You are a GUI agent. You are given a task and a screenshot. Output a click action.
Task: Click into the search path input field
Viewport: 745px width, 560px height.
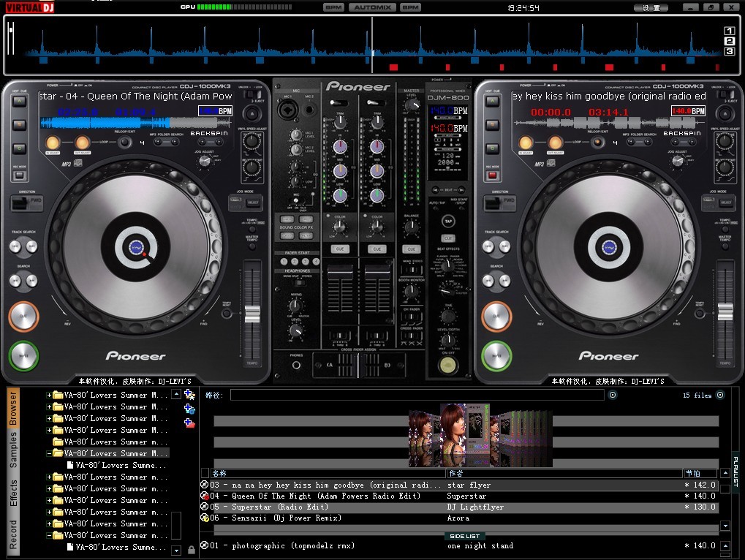(x=417, y=395)
